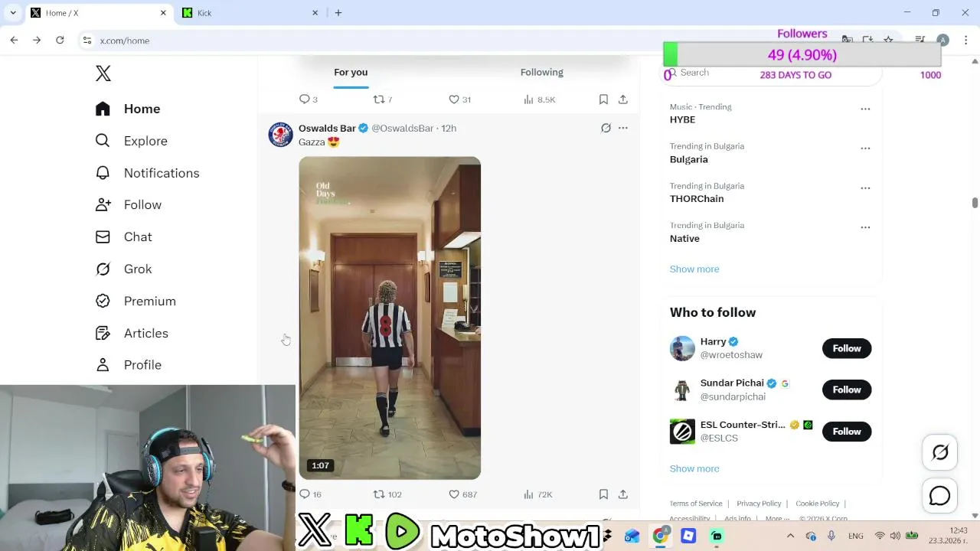980x551 pixels.
Task: Open the tab search chevron
Action: [13, 13]
